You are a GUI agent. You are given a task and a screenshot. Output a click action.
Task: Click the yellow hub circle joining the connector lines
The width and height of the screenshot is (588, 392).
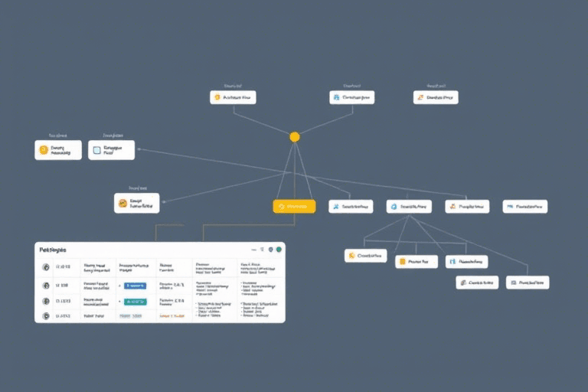[294, 136]
